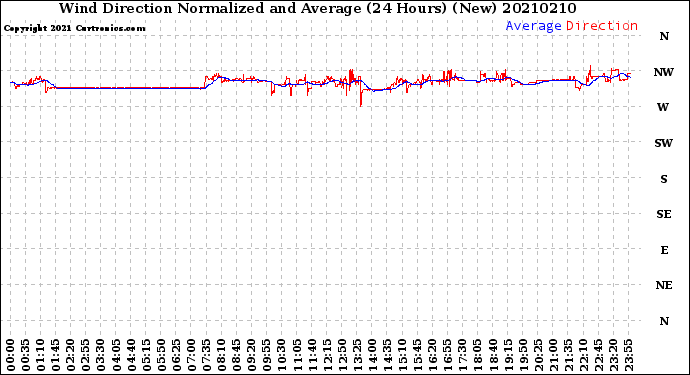
Task: Click the 05:50 time label
Action: (x=161, y=355)
